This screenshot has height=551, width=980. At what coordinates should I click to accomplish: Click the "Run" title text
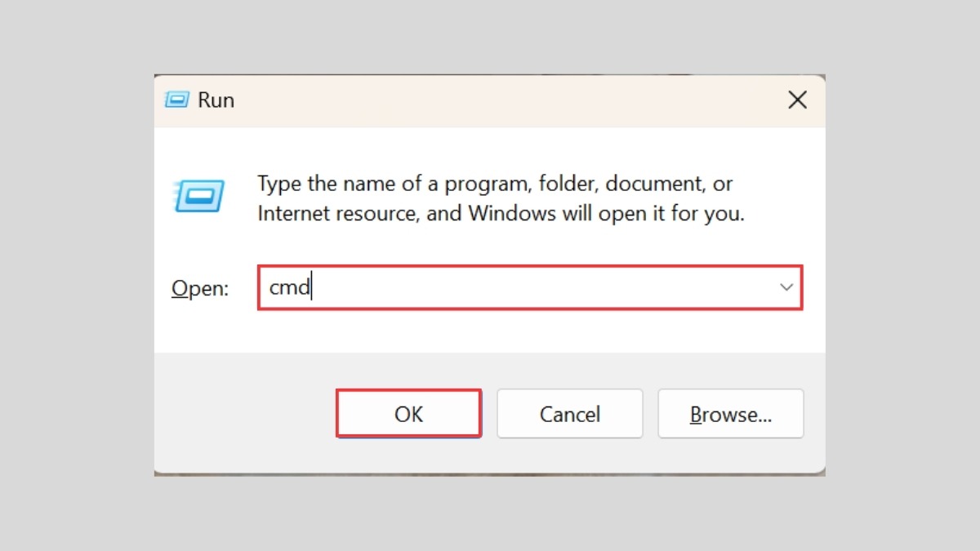(216, 100)
